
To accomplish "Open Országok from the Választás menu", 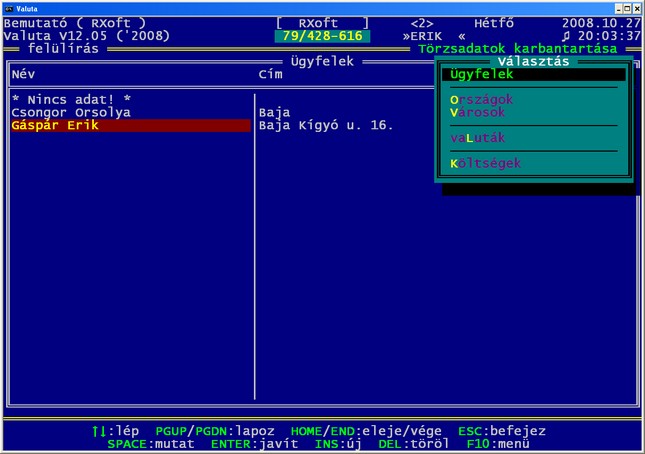I will (481, 100).
